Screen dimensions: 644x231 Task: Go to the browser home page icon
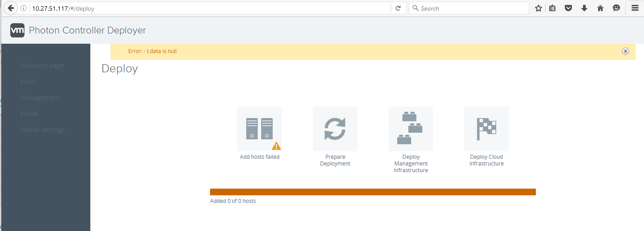pyautogui.click(x=600, y=8)
